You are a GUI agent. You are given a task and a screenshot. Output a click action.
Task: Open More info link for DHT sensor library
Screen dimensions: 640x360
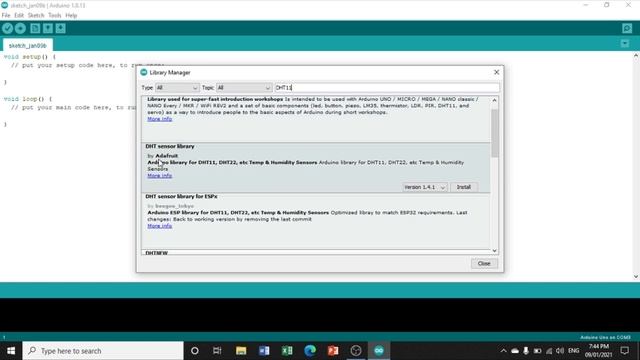[160, 176]
